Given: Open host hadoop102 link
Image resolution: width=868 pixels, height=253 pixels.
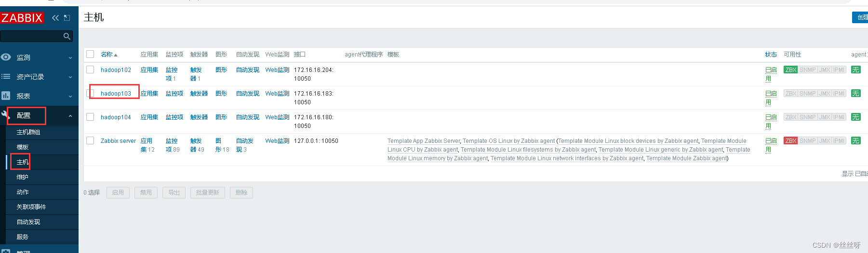Looking at the screenshot, I should [x=116, y=70].
